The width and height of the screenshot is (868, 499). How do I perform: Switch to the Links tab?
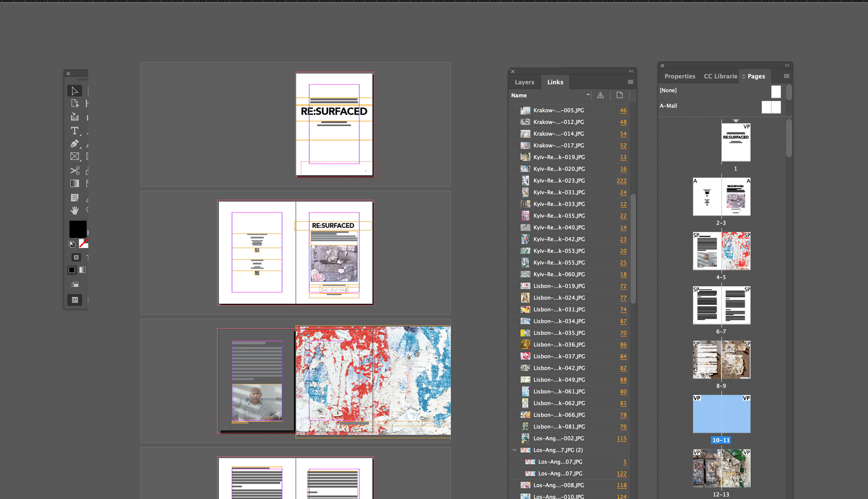click(555, 82)
